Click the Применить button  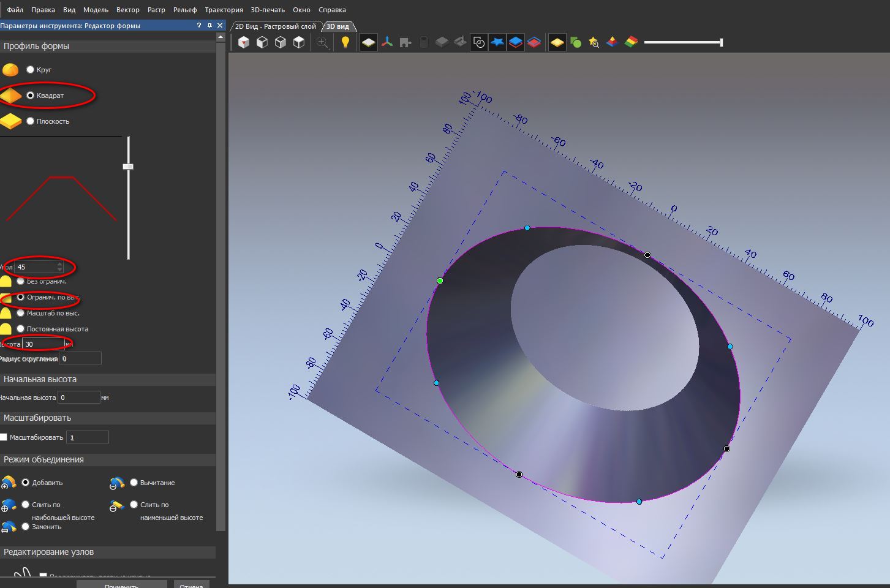[121, 584]
